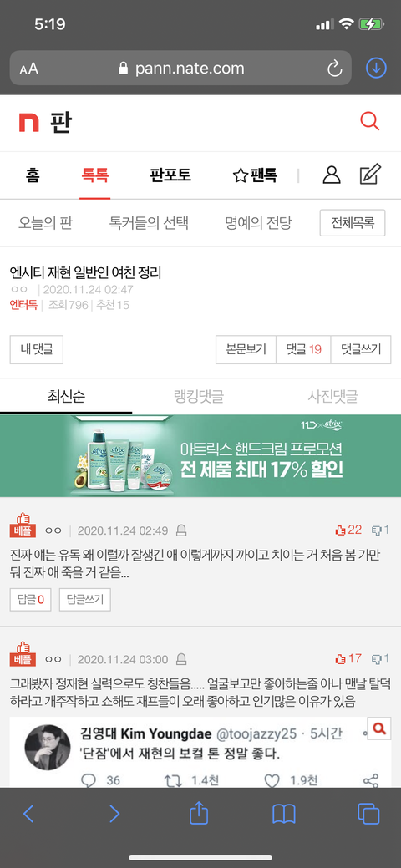The width and height of the screenshot is (401, 868).
Task: Select the 랭킹댓글 tab
Action: (x=199, y=396)
